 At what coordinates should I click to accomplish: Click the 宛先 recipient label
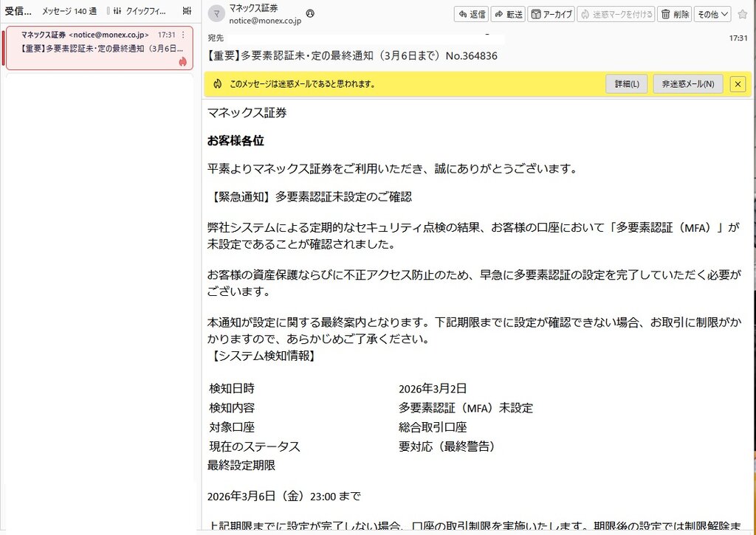[216, 38]
